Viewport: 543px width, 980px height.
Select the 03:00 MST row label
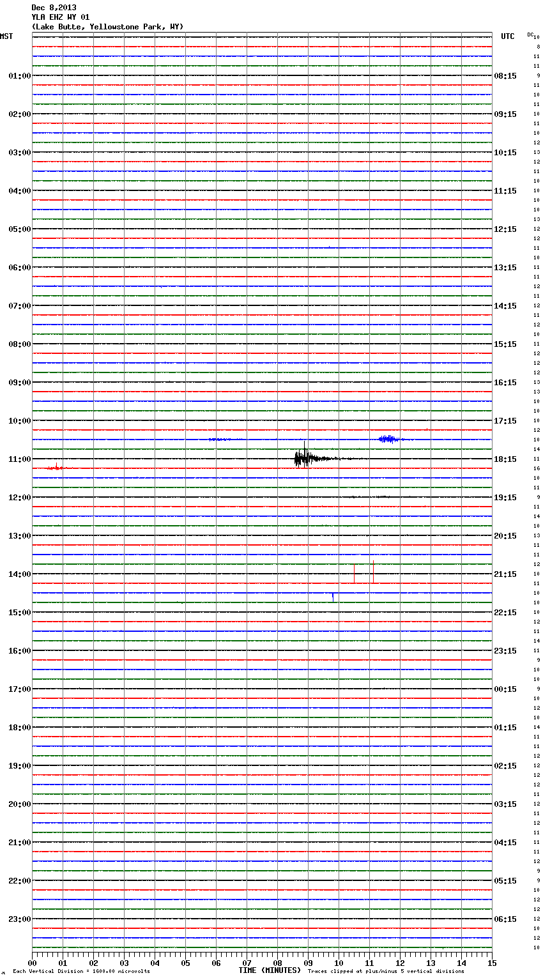coord(19,153)
